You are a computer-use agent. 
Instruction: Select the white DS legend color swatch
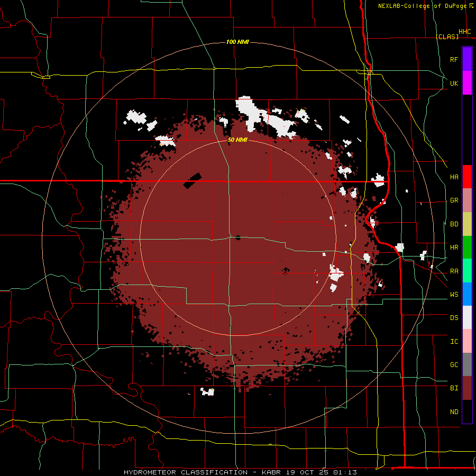pyautogui.click(x=467, y=317)
